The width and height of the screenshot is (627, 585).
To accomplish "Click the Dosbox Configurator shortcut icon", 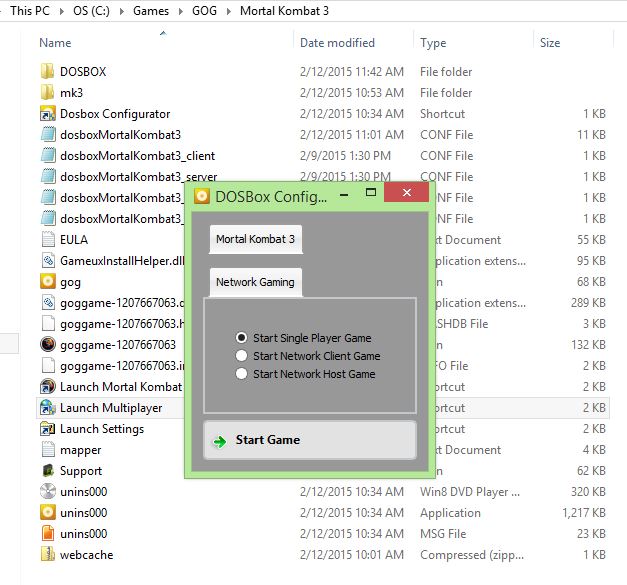I will (x=48, y=114).
